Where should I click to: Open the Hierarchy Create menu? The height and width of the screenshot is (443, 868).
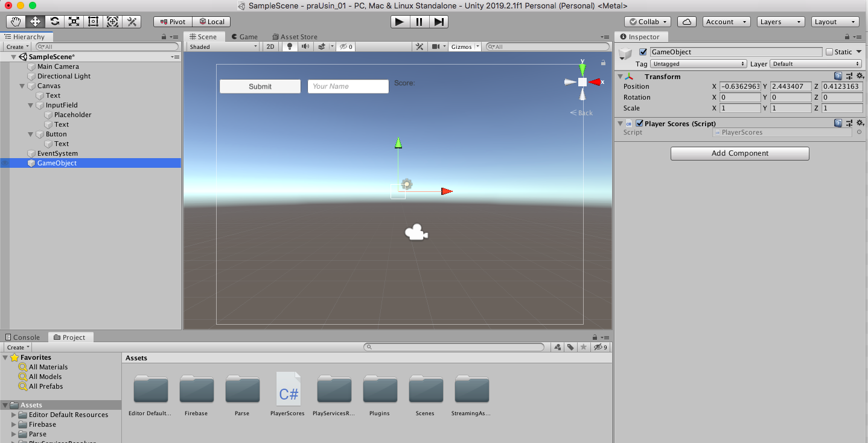(18, 46)
